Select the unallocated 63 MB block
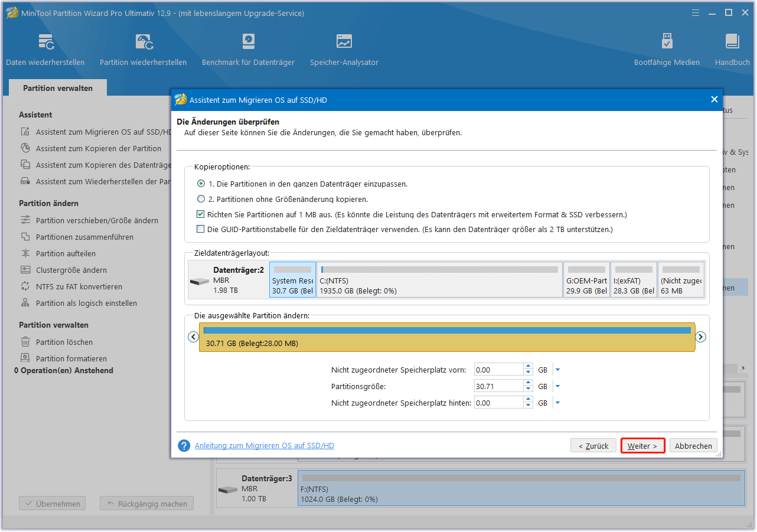 pyautogui.click(x=681, y=280)
